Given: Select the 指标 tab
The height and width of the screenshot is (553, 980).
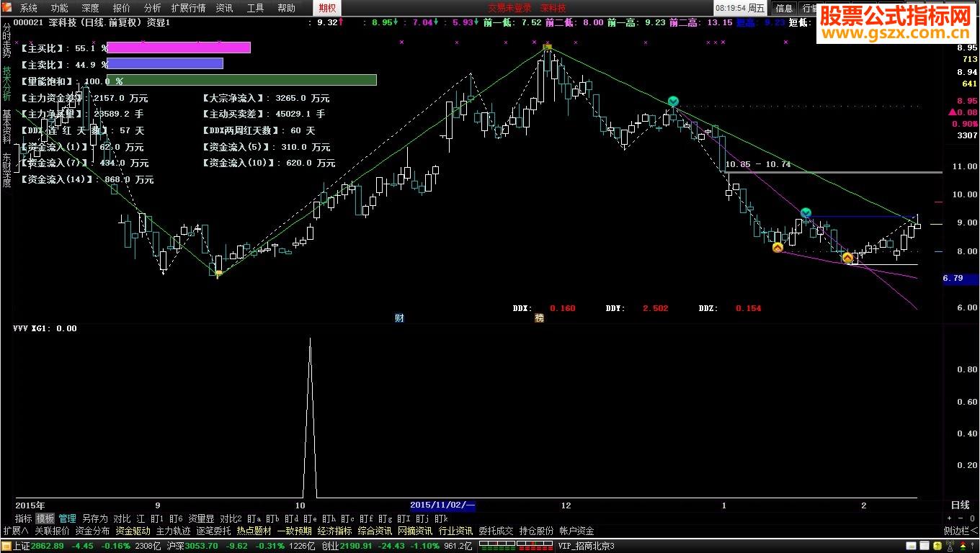Looking at the screenshot, I should tap(24, 518).
